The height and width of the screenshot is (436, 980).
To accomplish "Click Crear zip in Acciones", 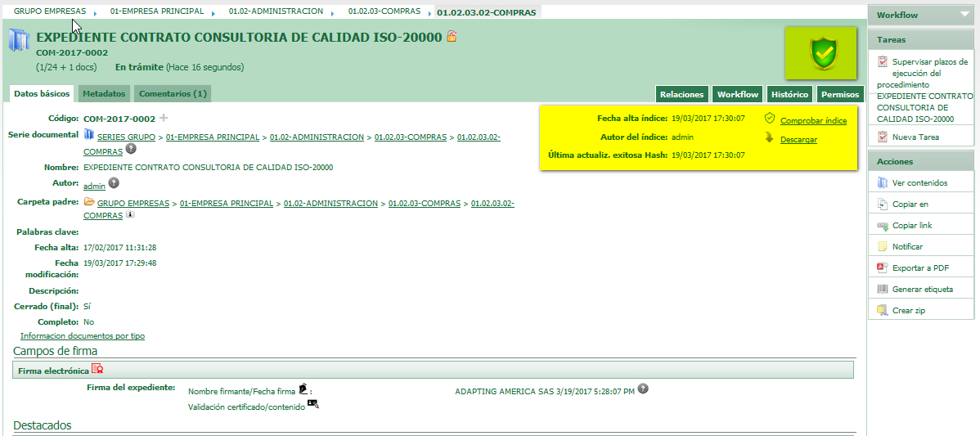I will point(908,310).
